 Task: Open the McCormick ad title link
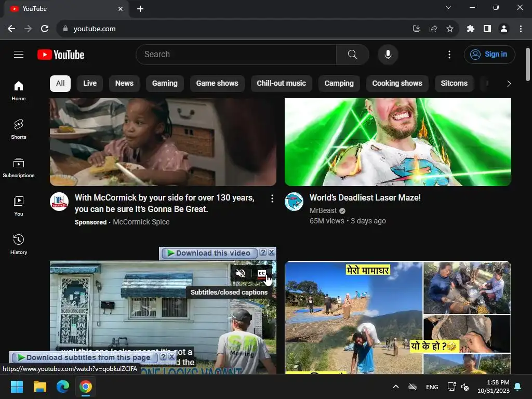(165, 203)
